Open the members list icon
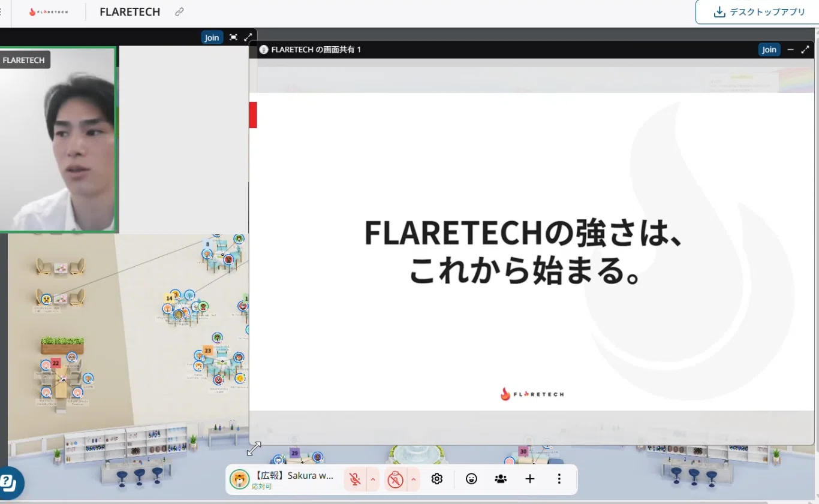This screenshot has width=819, height=504. (501, 479)
